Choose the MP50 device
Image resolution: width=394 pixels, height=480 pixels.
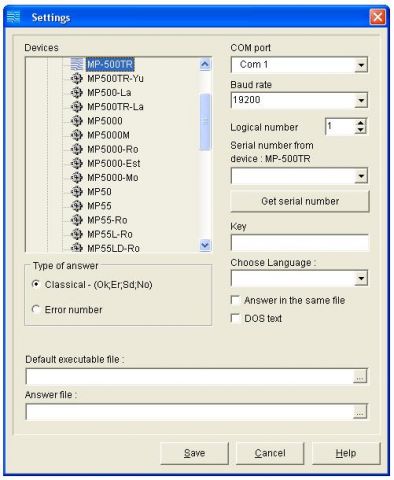pos(99,192)
